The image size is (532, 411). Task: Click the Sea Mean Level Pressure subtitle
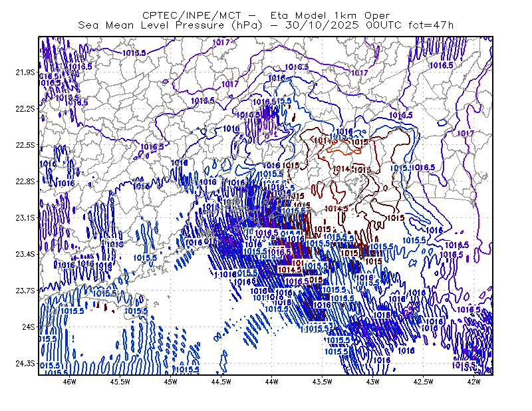click(266, 25)
